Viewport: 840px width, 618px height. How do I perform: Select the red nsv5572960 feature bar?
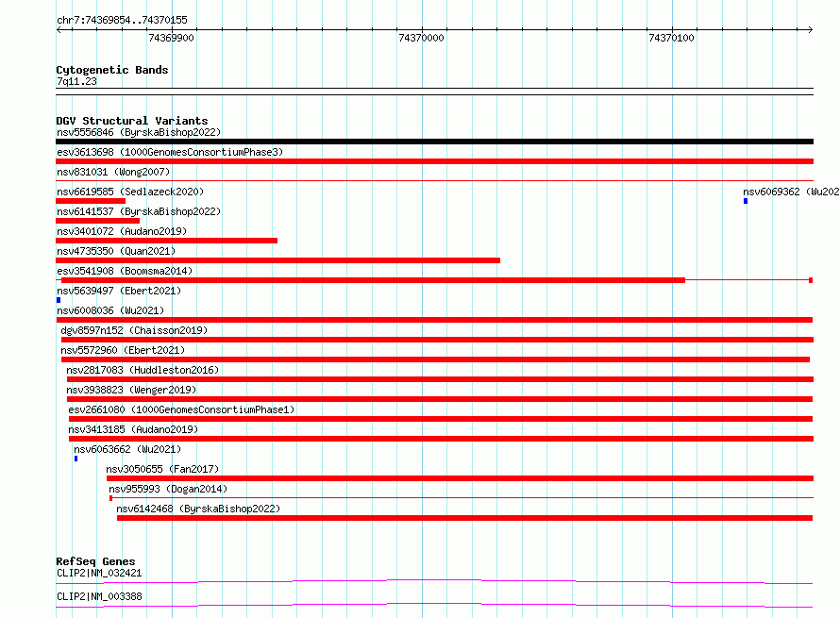tap(435, 359)
